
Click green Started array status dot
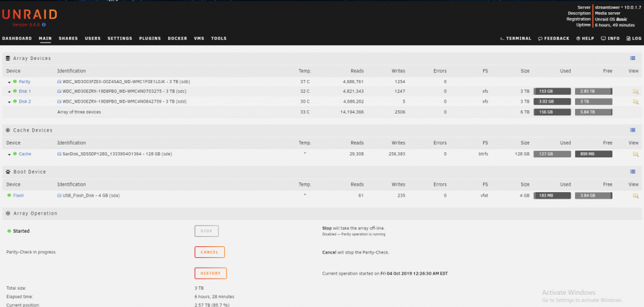pyautogui.click(x=9, y=231)
